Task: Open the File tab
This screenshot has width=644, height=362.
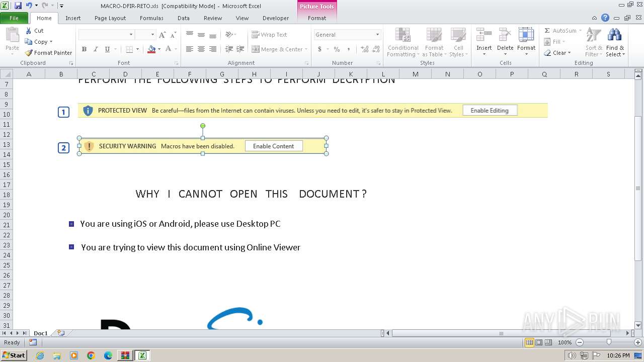Action: tap(14, 18)
